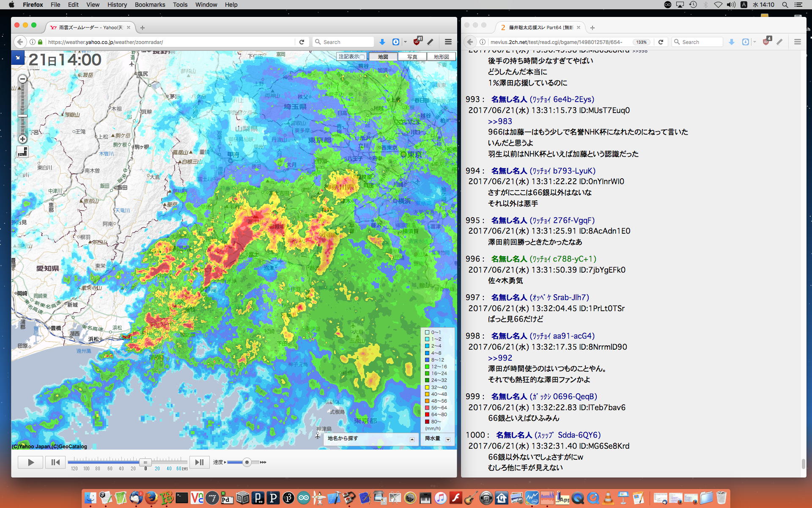Switch map to 写真 view
The height and width of the screenshot is (508, 812).
[412, 57]
